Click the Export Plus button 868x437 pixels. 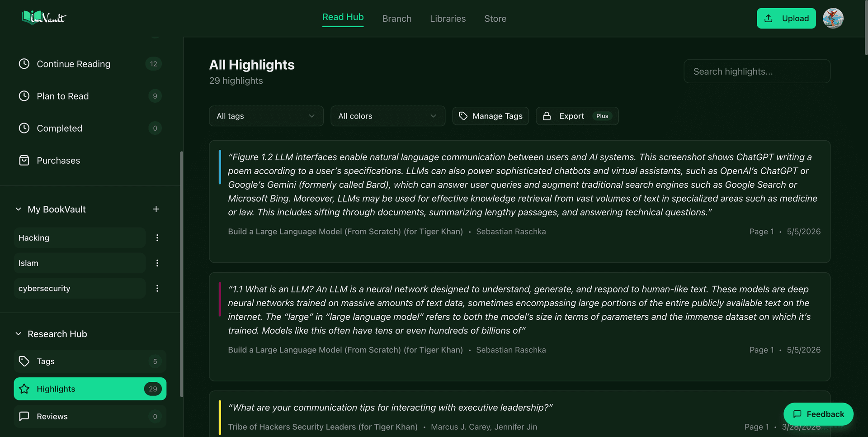[x=577, y=116]
